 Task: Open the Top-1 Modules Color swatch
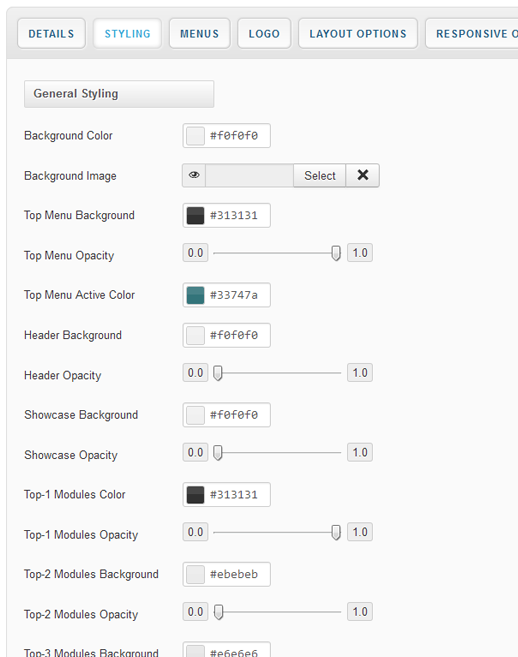[195, 494]
